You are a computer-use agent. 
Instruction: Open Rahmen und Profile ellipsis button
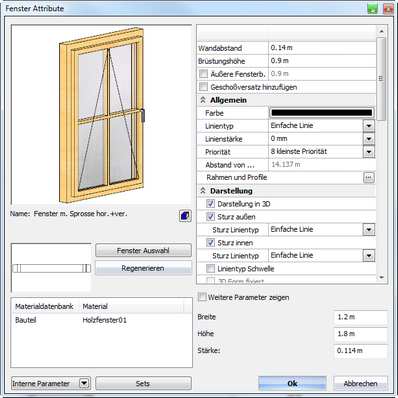tap(368, 178)
